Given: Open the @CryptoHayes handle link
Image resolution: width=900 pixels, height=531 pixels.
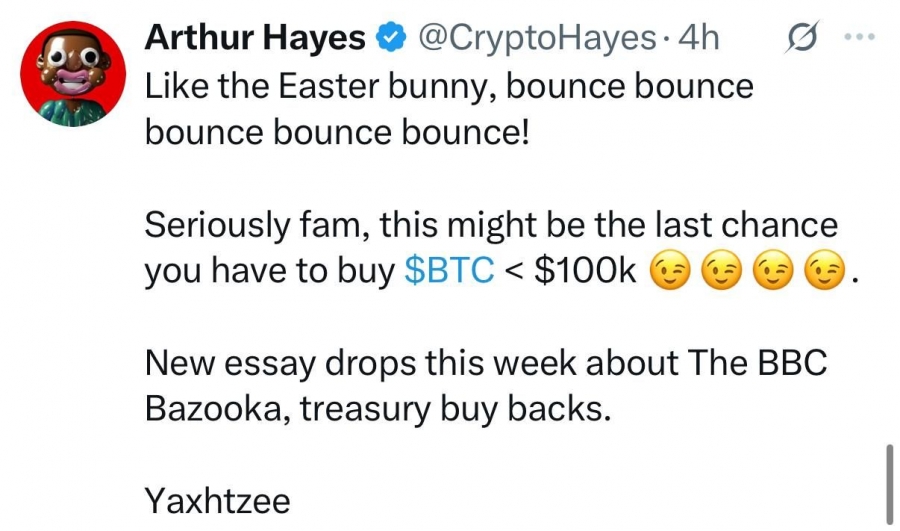Looking at the screenshot, I should (x=537, y=38).
